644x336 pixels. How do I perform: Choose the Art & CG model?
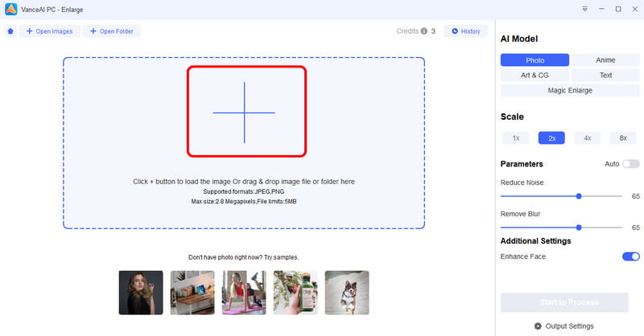(535, 75)
